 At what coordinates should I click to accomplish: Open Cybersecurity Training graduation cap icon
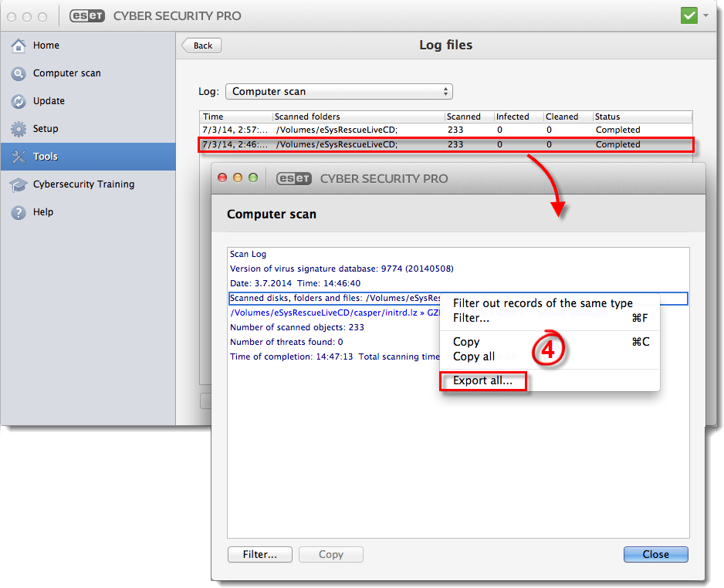point(19,184)
